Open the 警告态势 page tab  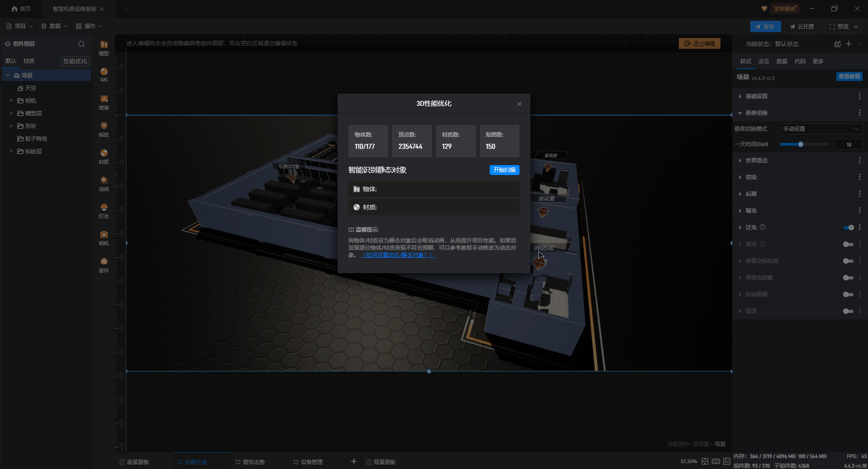253,462
